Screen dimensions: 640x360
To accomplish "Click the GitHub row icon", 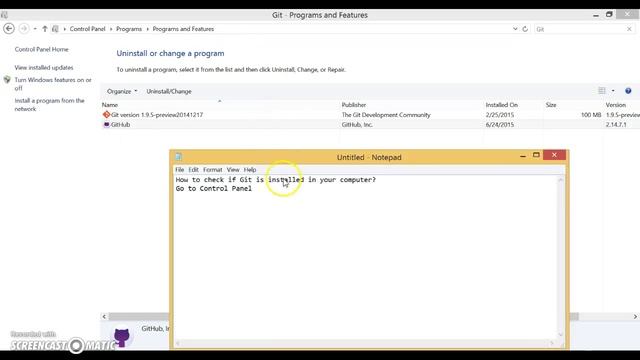I will [107, 124].
